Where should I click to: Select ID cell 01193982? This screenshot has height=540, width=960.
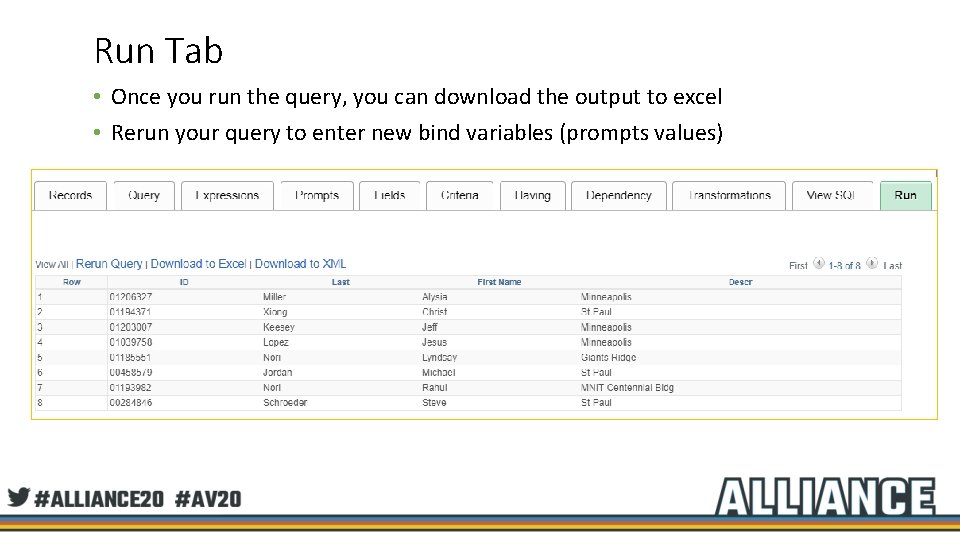pos(130,388)
